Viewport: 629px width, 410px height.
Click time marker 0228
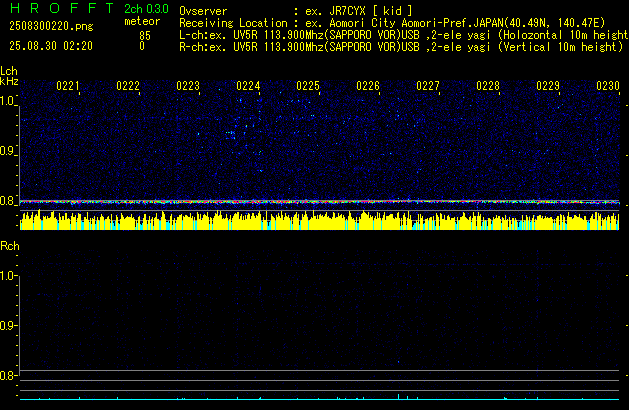point(488,86)
